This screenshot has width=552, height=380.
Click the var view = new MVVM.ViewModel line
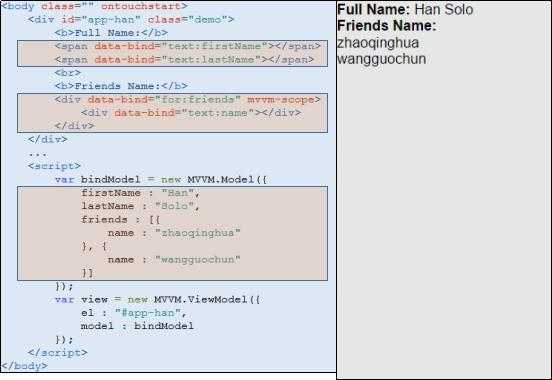(158, 300)
